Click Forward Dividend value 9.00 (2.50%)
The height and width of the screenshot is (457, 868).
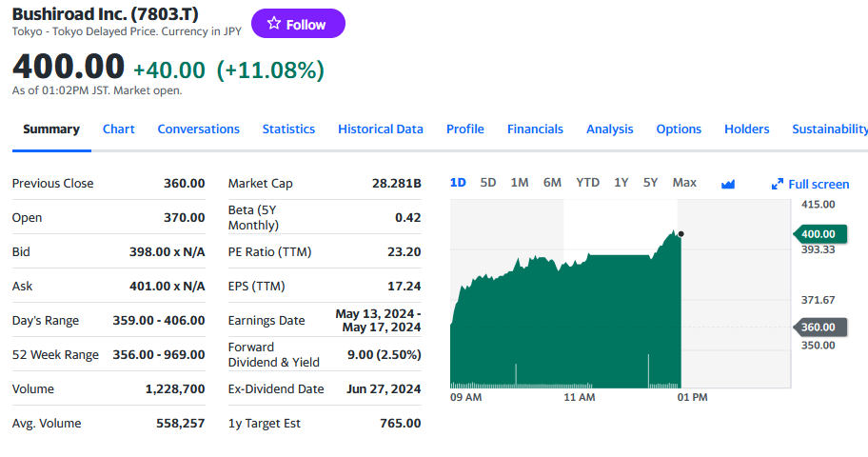[x=385, y=355]
